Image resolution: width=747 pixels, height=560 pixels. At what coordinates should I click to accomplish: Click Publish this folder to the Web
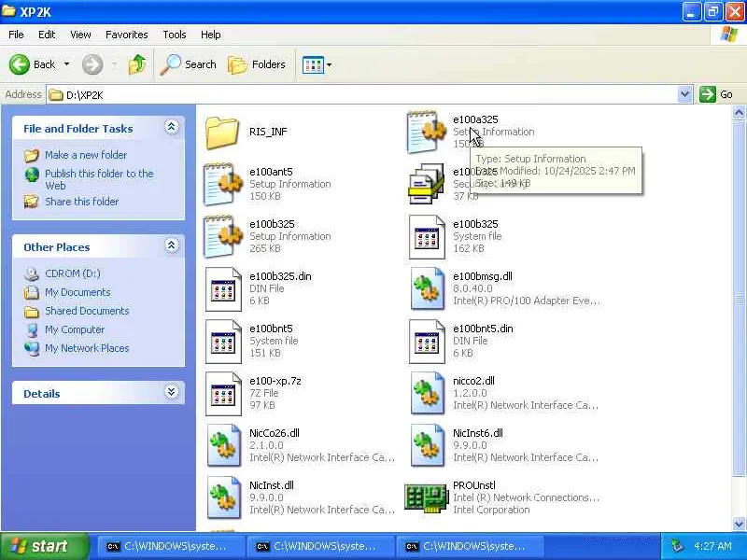[x=99, y=179]
